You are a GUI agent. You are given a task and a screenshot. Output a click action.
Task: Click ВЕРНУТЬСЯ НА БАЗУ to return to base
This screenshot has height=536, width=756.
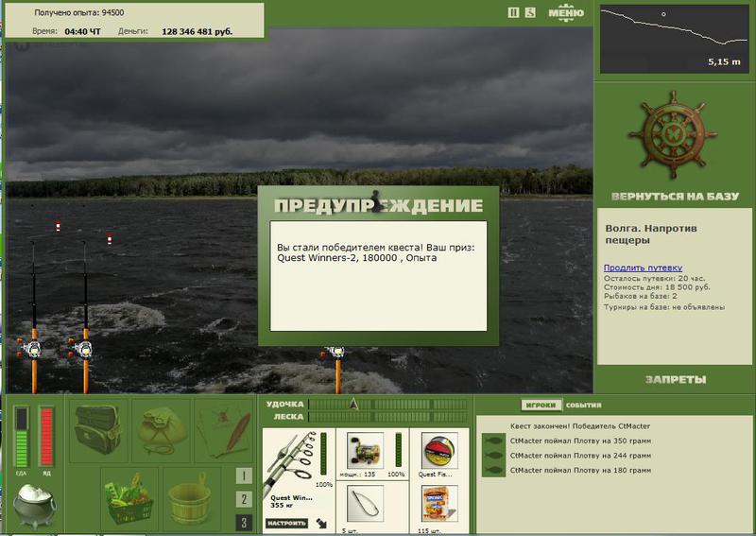(x=675, y=197)
